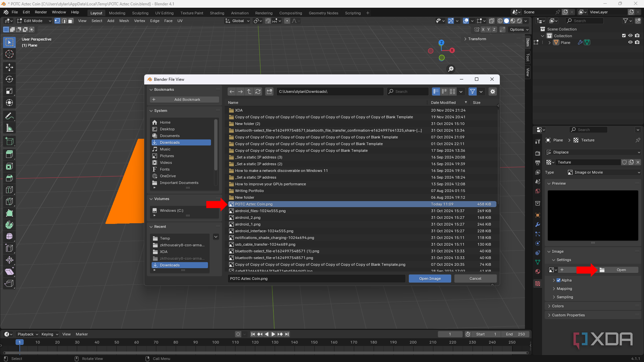
Task: Enable snapping with the magnet icon
Action: pos(268,21)
